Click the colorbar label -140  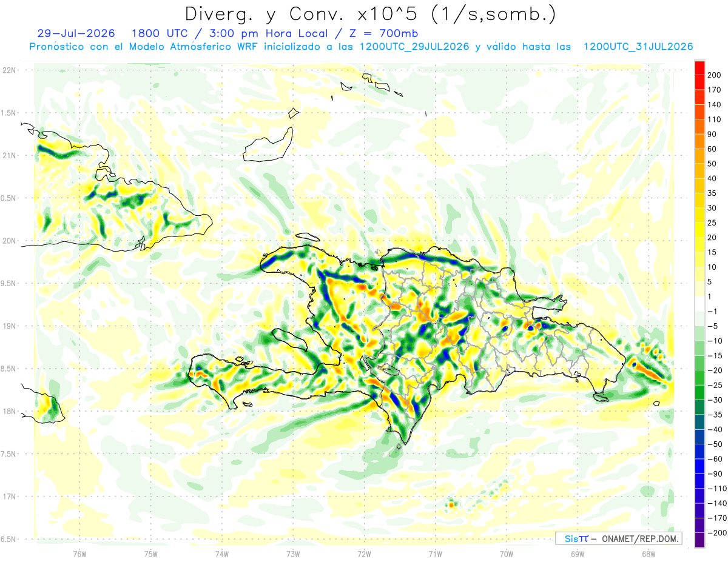(716, 503)
